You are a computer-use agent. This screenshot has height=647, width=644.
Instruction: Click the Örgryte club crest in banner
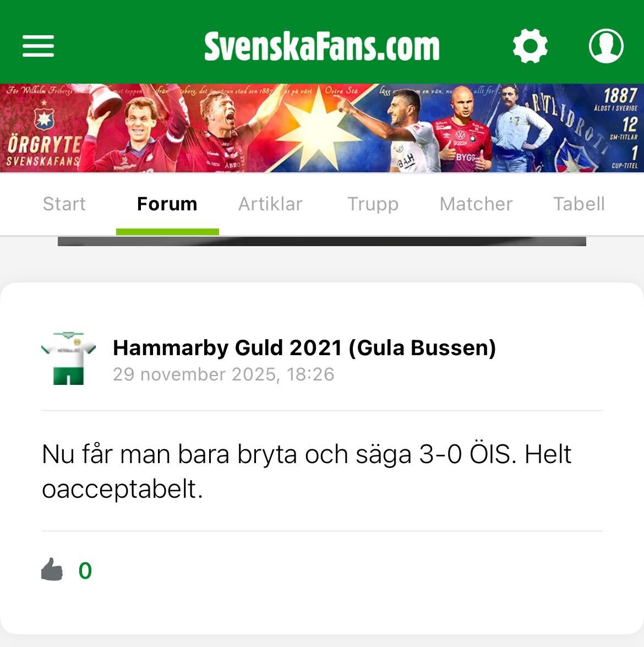43,118
